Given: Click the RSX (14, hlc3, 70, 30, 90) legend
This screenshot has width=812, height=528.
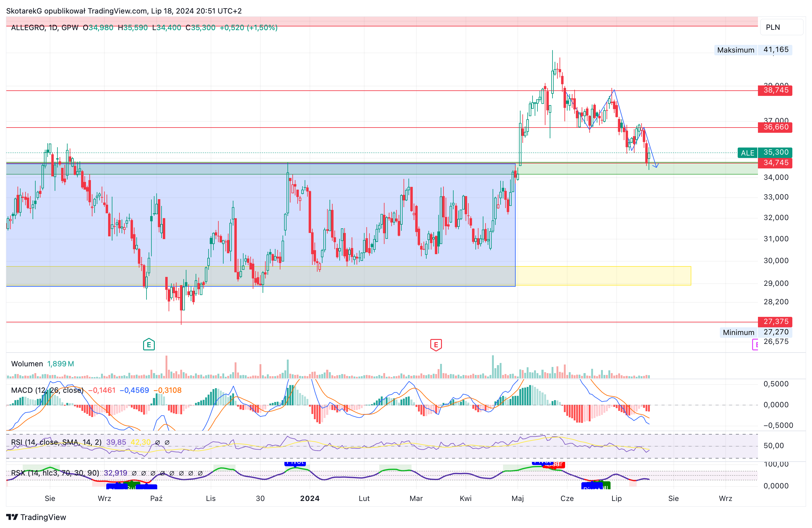Looking at the screenshot, I should click(x=55, y=473).
